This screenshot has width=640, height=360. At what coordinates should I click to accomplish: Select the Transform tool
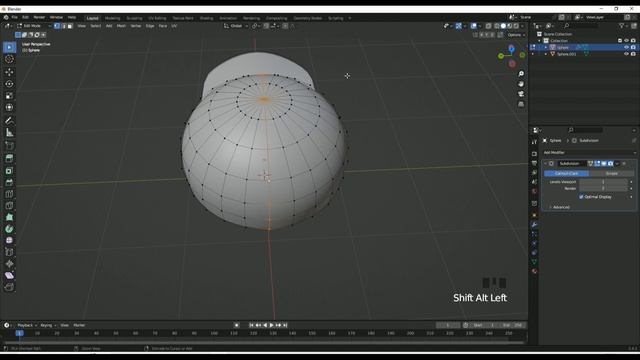click(x=9, y=107)
